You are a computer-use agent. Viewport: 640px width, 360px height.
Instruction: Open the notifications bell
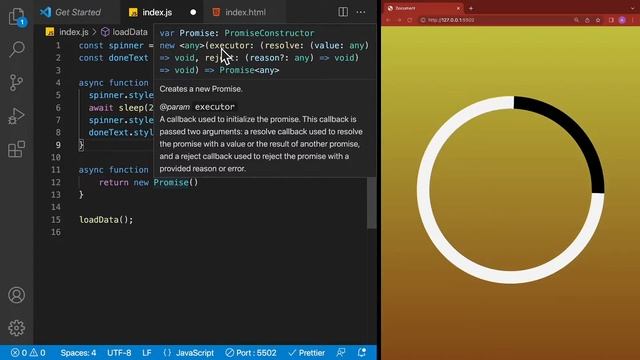tap(362, 353)
